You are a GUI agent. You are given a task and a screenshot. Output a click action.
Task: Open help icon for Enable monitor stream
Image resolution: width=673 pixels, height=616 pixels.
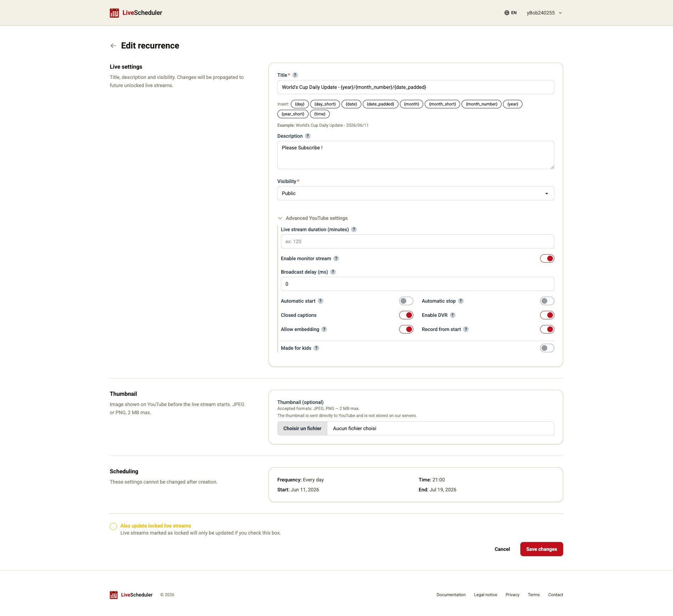[336, 258]
